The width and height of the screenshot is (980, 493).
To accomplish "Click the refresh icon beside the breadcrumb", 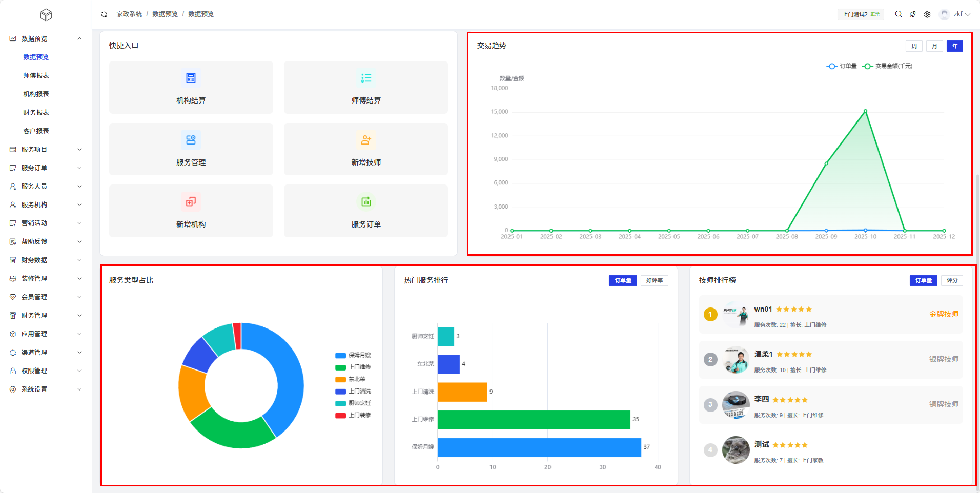I will (104, 14).
